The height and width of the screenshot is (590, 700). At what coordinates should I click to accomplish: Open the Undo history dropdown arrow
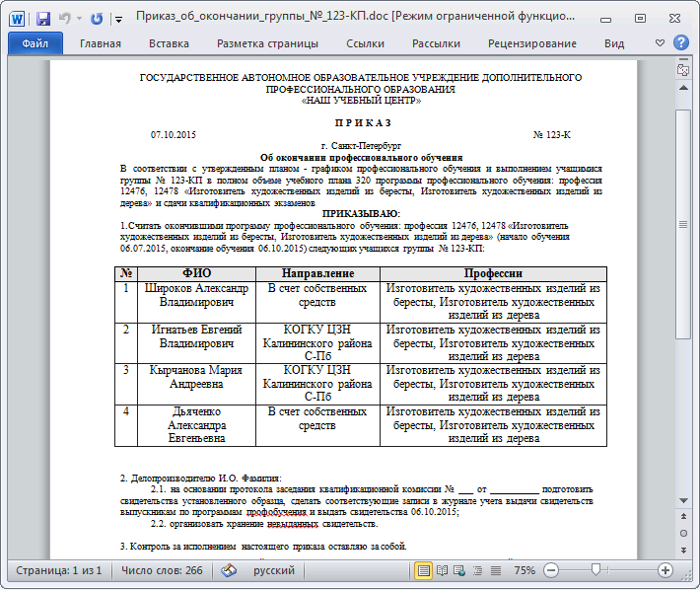tap(78, 18)
